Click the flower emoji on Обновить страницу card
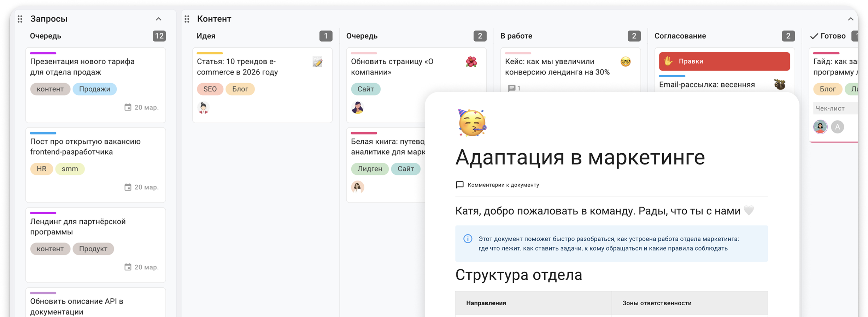 click(471, 62)
